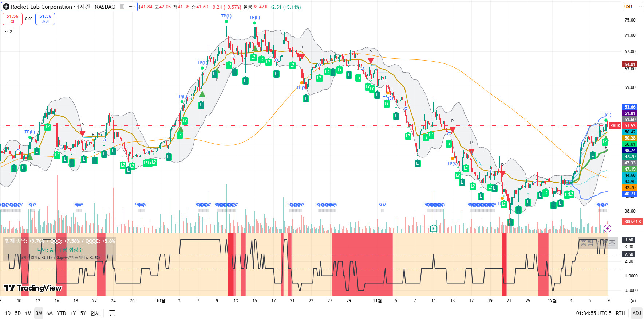Select the 1Y time range
Image resolution: width=644 pixels, height=319 pixels.
73,313
